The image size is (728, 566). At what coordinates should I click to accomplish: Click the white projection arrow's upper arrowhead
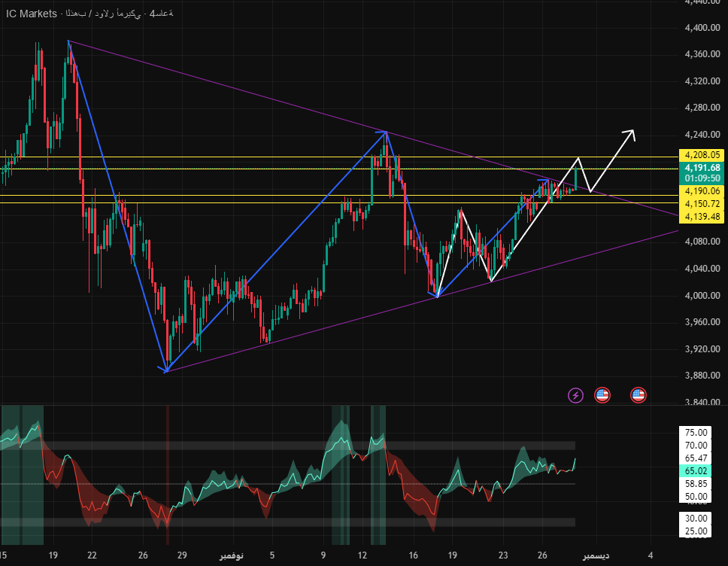[x=632, y=134]
